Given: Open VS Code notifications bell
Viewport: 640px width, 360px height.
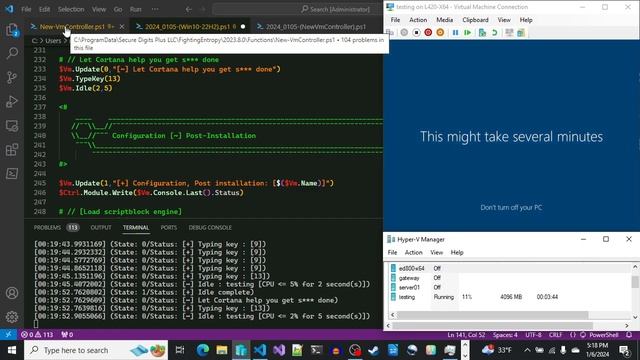Looking at the screenshot, I should 629,335.
